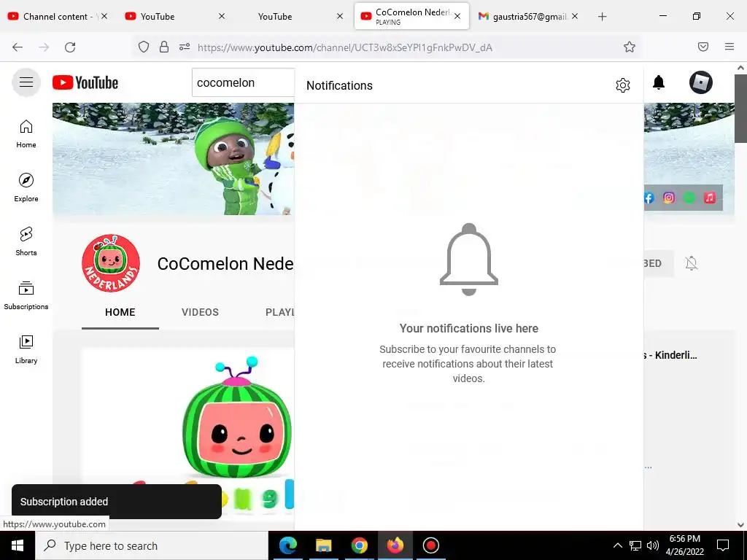This screenshot has height=560, width=747.
Task: Switch to the gaustria567 Gmail tab
Action: pos(527,17)
